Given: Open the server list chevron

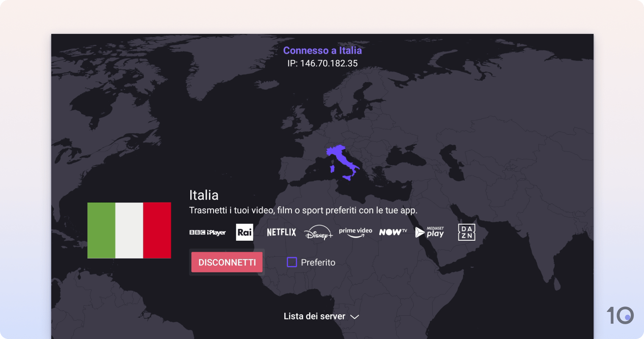Looking at the screenshot, I should pos(354,317).
